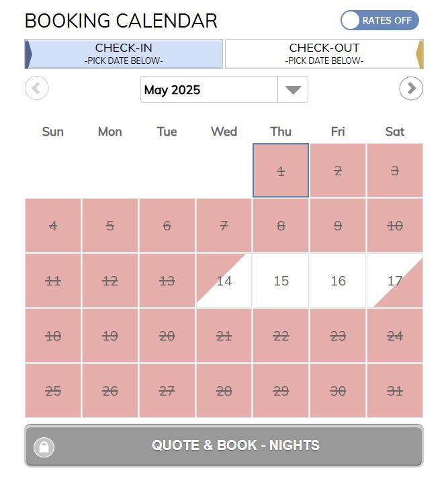The width and height of the screenshot is (448, 485).
Task: Pick May 15 as date
Action: click(x=281, y=281)
